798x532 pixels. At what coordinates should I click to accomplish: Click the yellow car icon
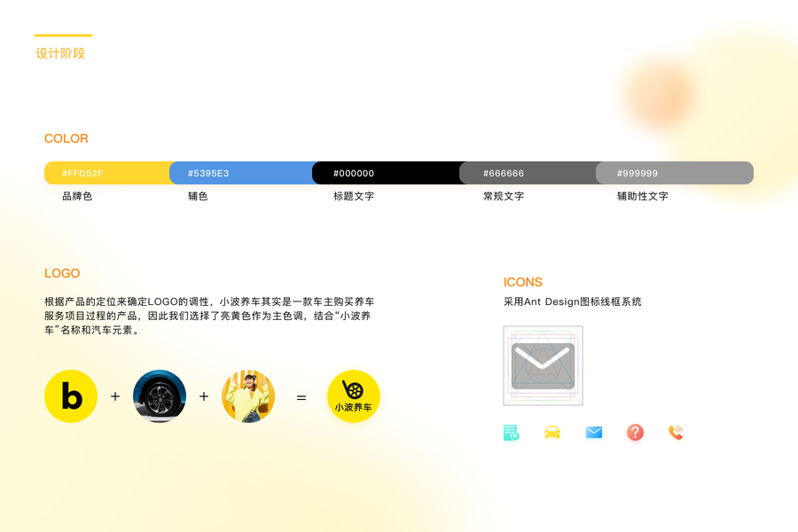coord(552,432)
